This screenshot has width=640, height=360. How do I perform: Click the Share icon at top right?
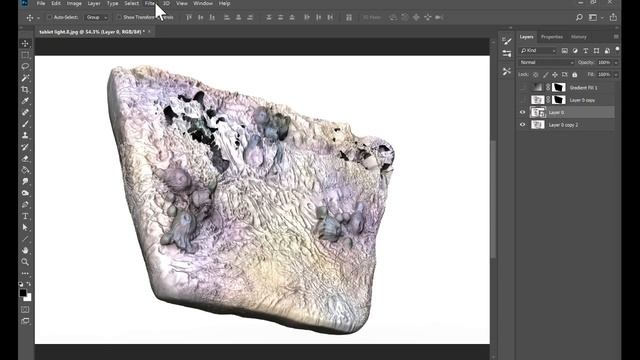click(x=613, y=17)
